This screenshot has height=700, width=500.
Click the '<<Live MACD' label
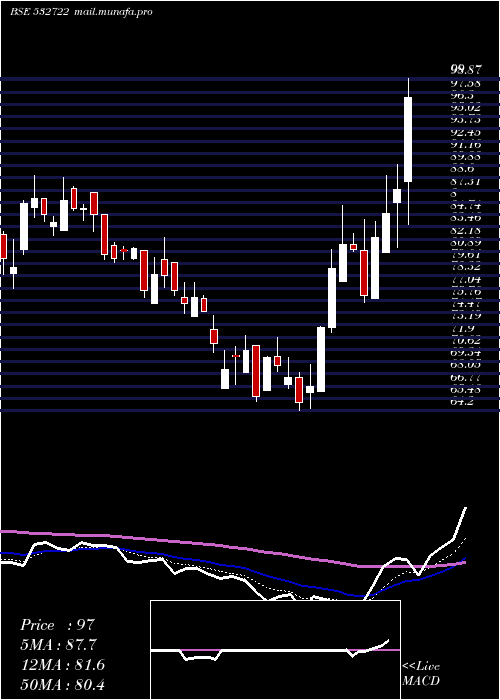point(421,673)
